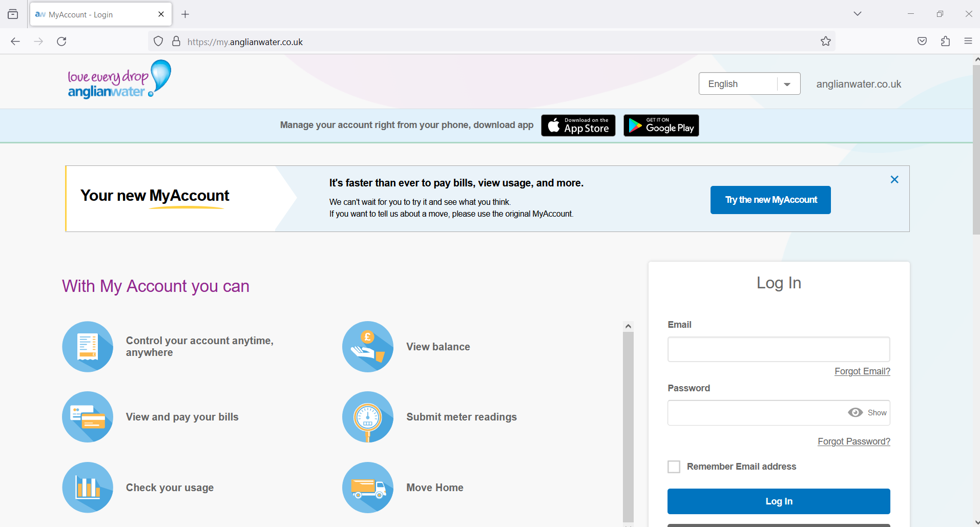Open the Google Play download badge

[661, 125]
